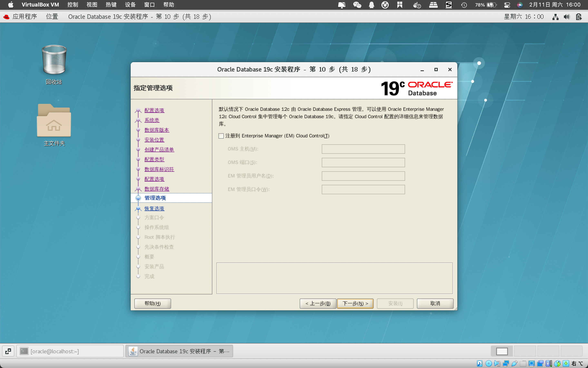Click the 帮助(H) button
588x368 pixels.
[153, 303]
